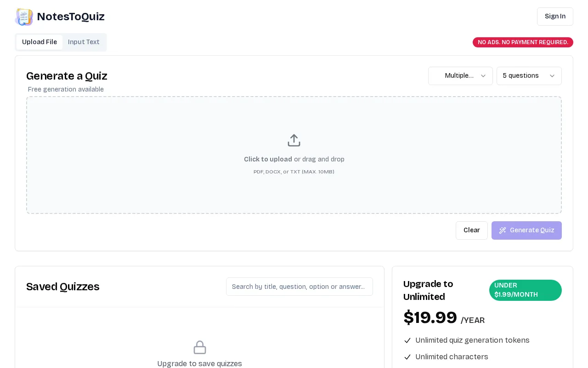Image resolution: width=588 pixels, height=368 pixels.
Task: Click the Generate Quiz button
Action: point(526,230)
